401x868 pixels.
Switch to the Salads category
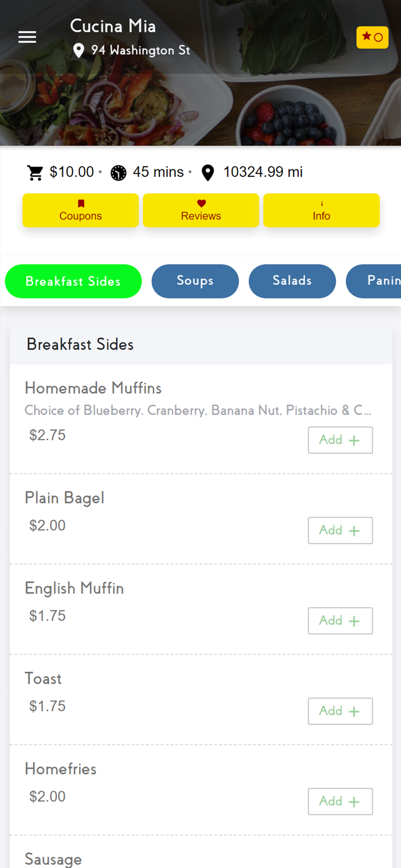coord(292,281)
